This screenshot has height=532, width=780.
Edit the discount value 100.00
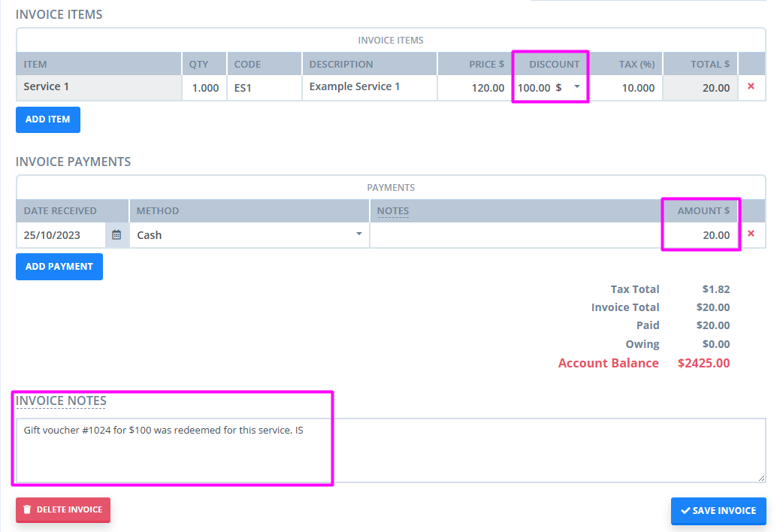(534, 88)
